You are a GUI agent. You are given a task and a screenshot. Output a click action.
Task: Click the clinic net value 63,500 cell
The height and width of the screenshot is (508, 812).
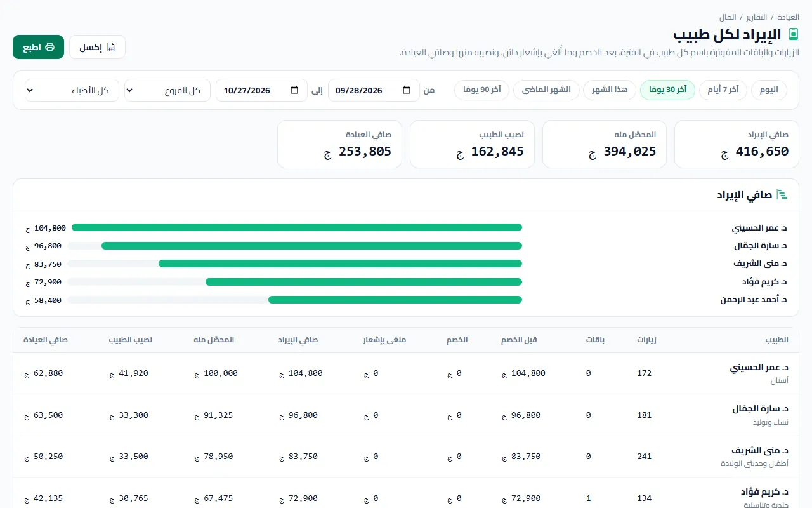(x=43, y=415)
